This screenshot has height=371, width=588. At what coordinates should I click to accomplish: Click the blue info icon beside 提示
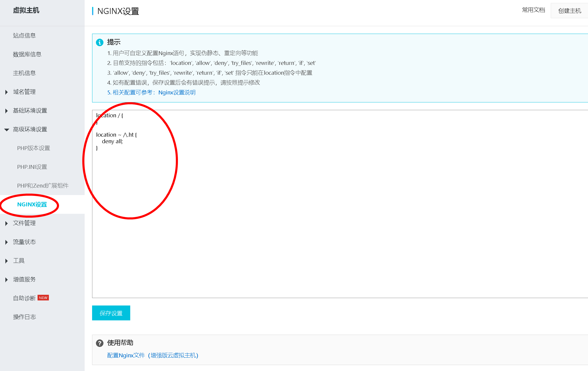coord(100,42)
